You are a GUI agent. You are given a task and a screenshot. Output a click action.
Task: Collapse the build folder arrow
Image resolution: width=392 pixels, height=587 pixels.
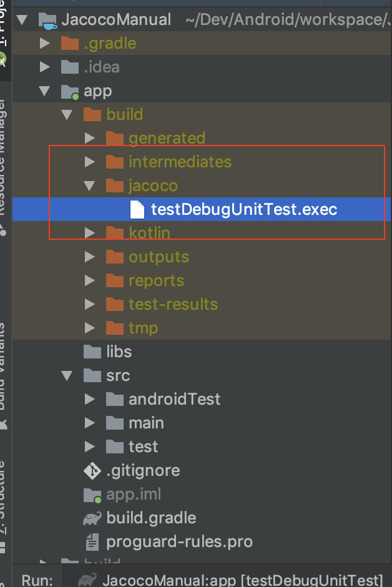coord(67,114)
